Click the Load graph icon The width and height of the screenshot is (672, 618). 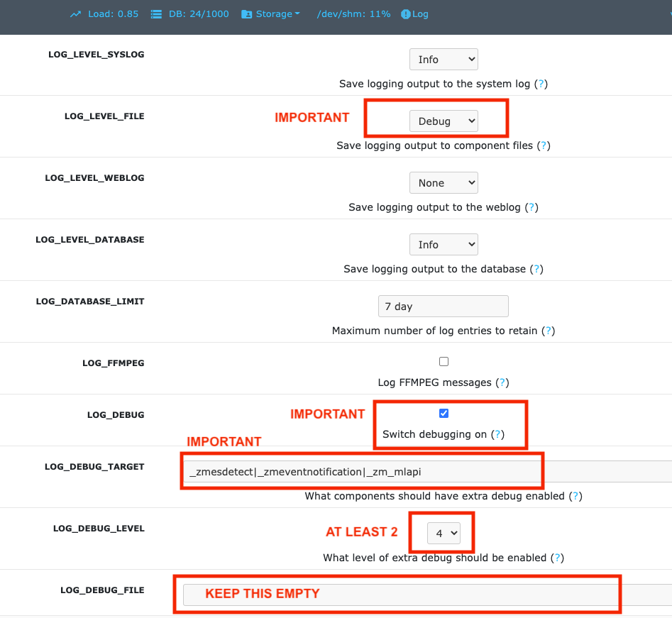click(75, 13)
